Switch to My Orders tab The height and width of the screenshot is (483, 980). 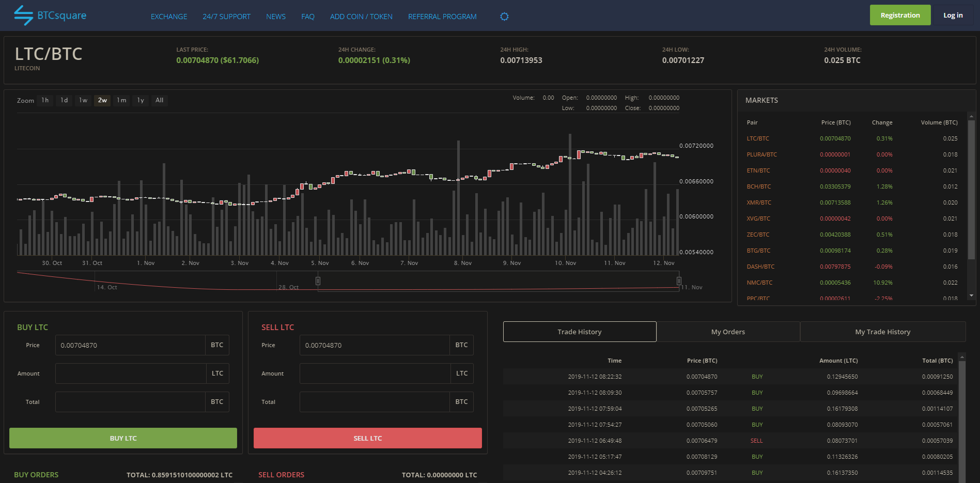pyautogui.click(x=728, y=332)
